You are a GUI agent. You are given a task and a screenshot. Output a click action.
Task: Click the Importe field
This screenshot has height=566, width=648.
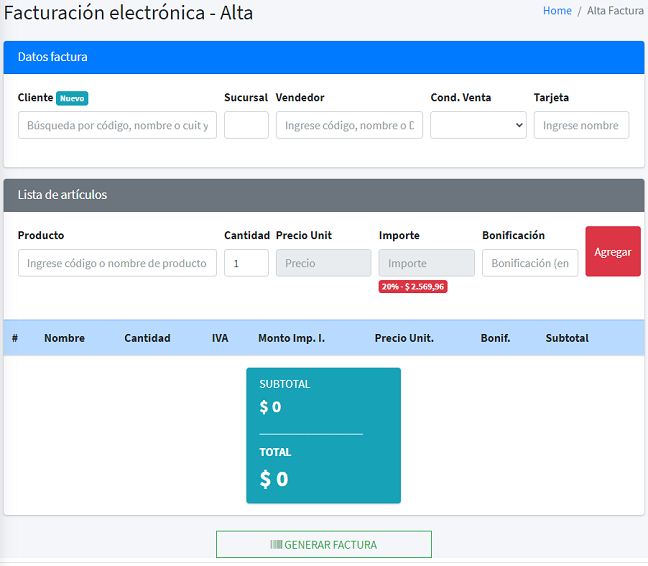(426, 263)
